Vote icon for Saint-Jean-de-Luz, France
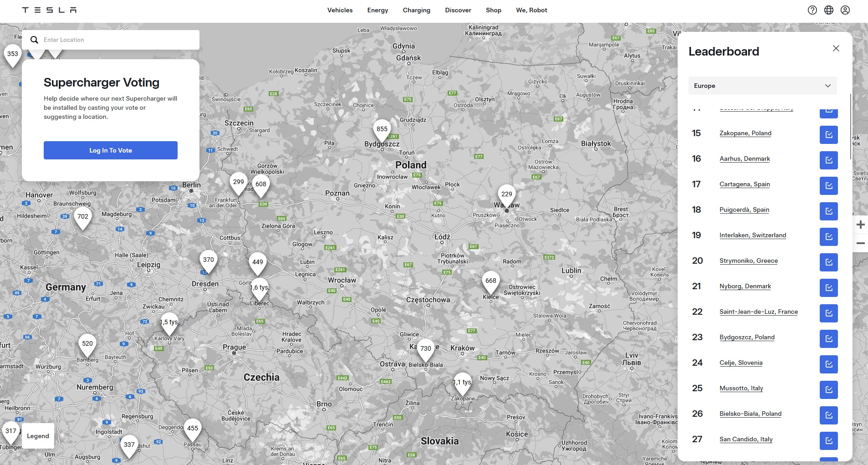This screenshot has width=868, height=465. pyautogui.click(x=829, y=313)
